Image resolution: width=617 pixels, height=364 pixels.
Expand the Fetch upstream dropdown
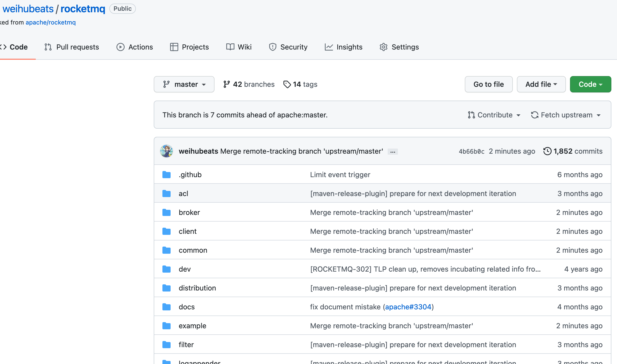coord(566,115)
